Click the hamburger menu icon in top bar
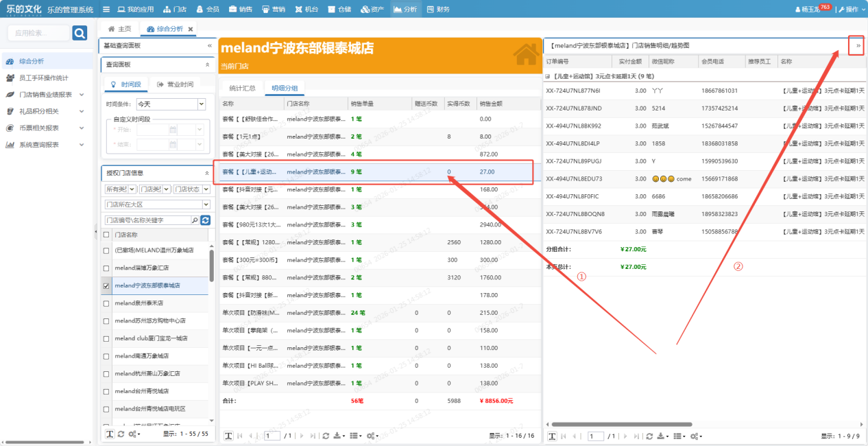 pyautogui.click(x=106, y=9)
